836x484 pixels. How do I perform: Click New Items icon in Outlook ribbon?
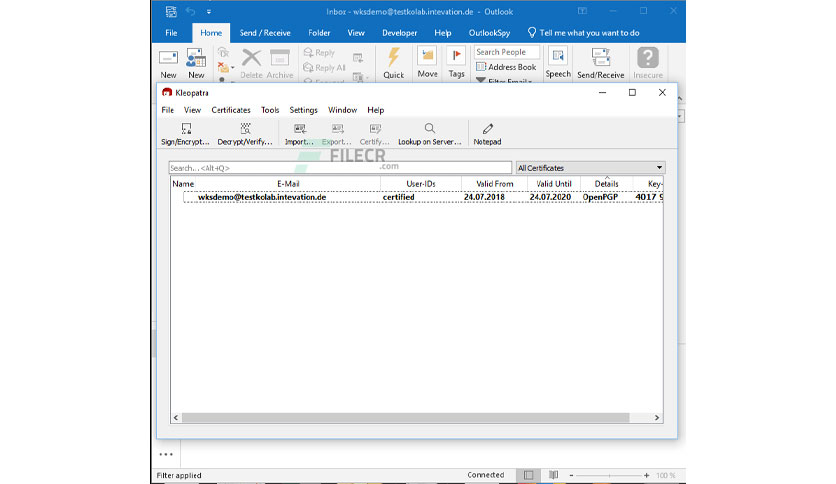(196, 58)
